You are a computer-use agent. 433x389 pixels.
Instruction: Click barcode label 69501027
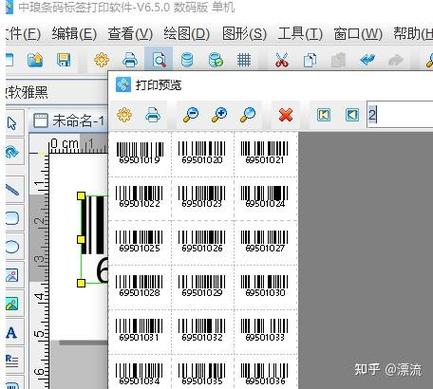point(264,242)
